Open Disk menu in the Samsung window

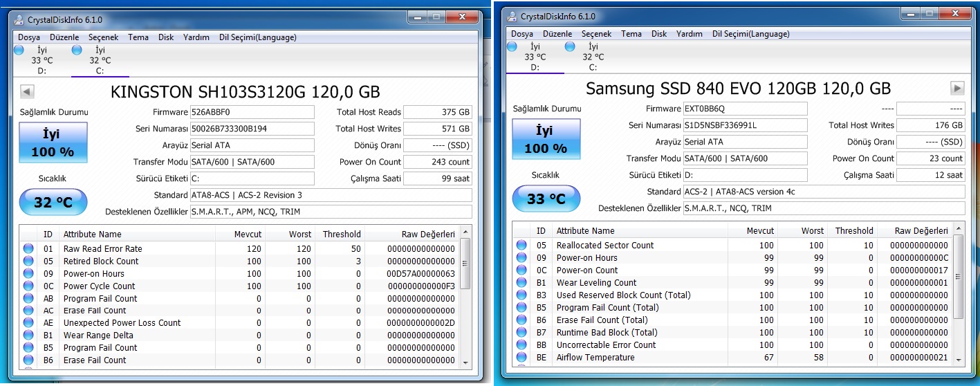(659, 34)
